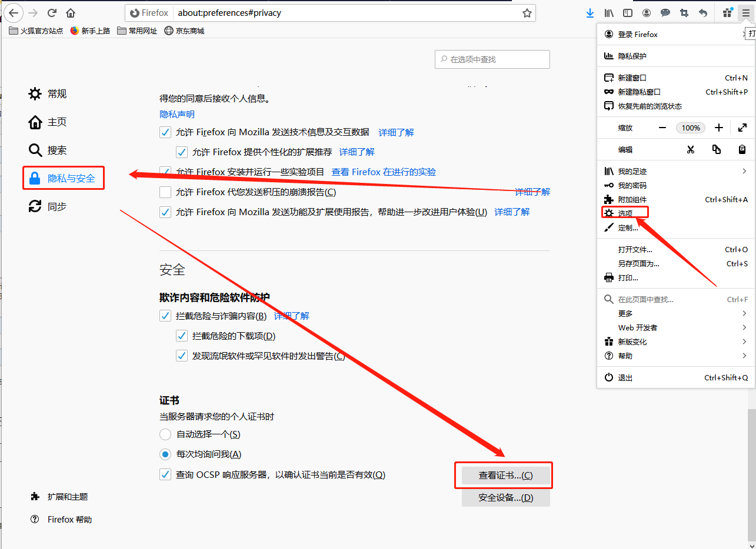The height and width of the screenshot is (549, 756).
Task: Toggle 允许 Firefox 安装并运行一些实验项目
Action: (x=165, y=172)
